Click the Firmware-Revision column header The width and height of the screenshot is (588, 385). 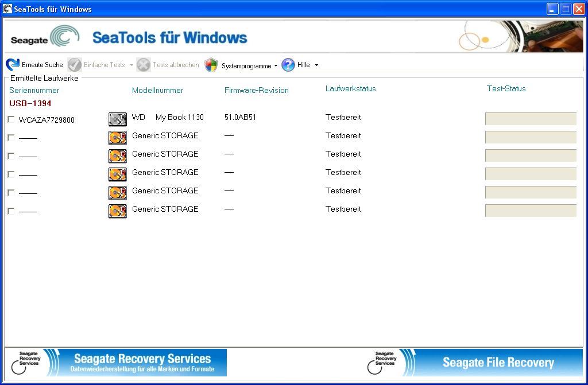tap(257, 90)
